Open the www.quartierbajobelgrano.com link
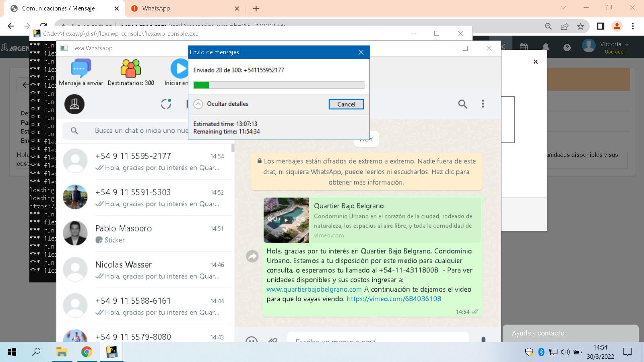 314,289
